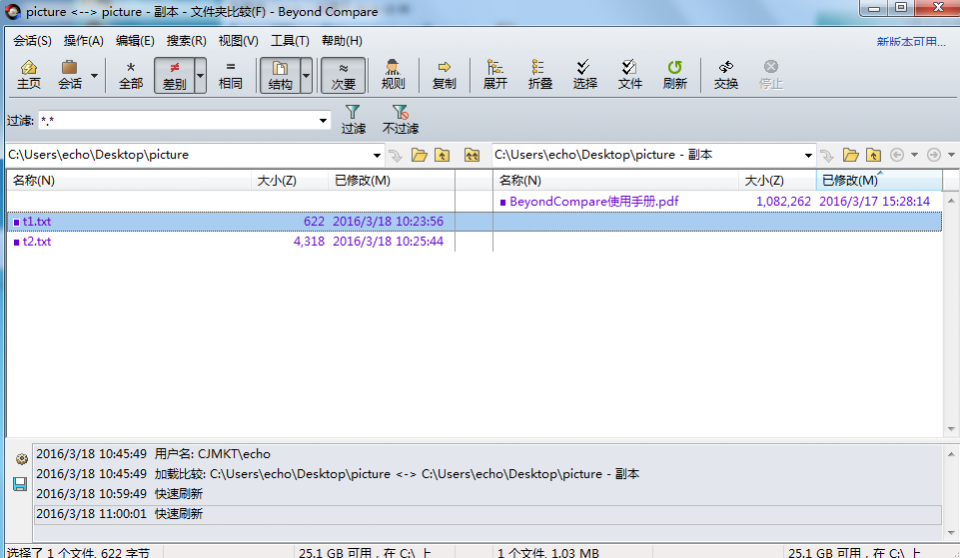
Task: Open the 帮助(H) menu
Action: coord(342,41)
